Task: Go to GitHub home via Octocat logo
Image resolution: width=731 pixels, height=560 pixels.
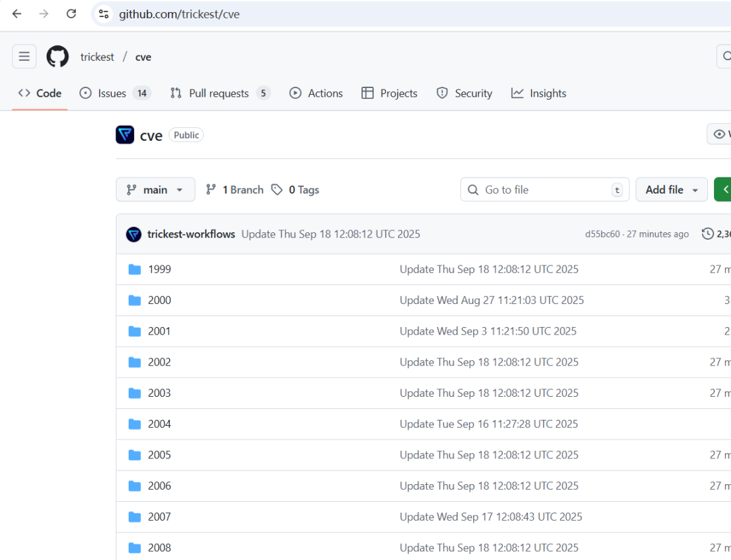Action: (x=58, y=56)
